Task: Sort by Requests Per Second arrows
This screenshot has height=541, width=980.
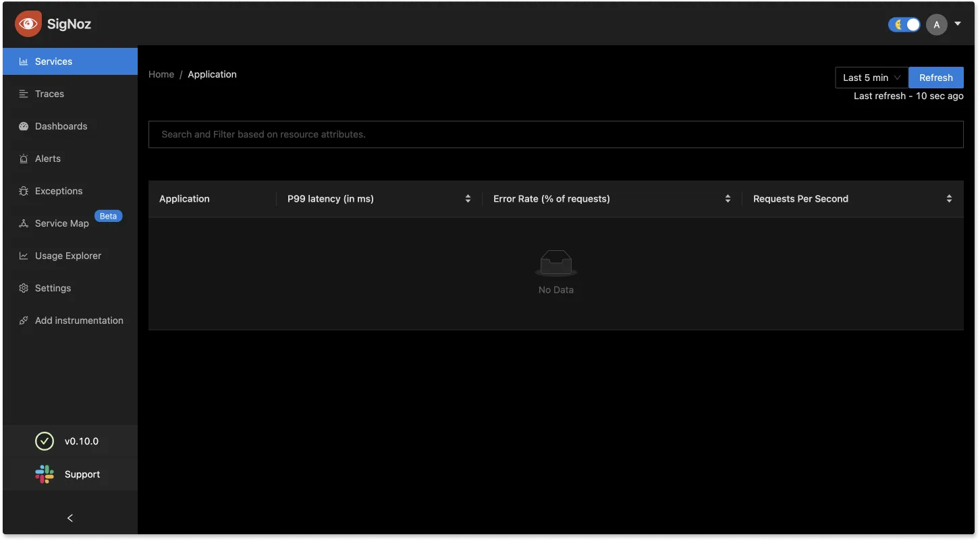Action: pyautogui.click(x=949, y=199)
